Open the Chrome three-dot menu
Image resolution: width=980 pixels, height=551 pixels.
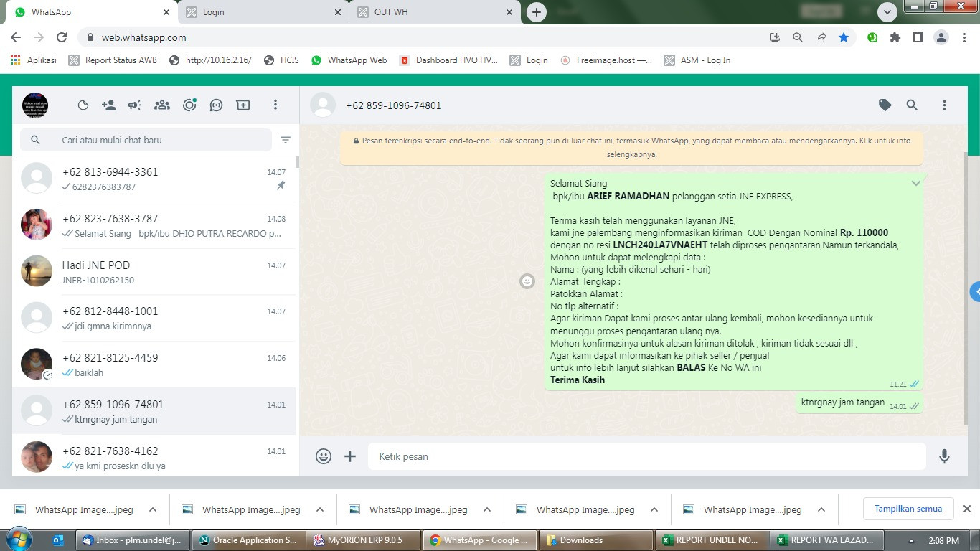pyautogui.click(x=964, y=37)
